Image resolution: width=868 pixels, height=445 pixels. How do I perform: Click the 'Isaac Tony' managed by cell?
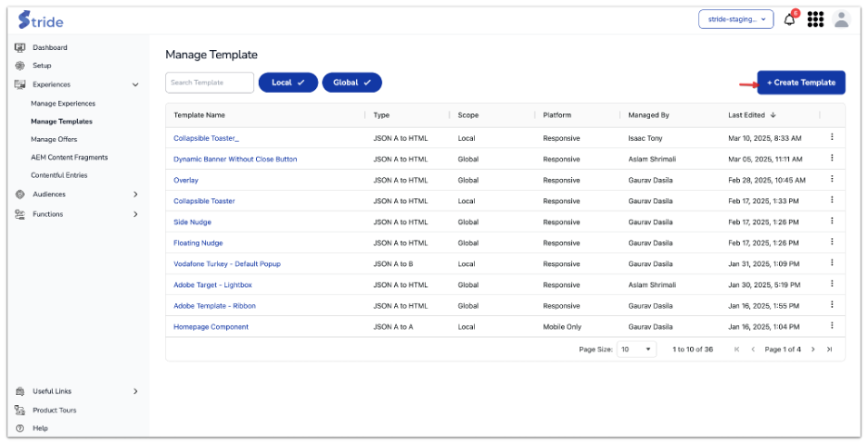(645, 138)
